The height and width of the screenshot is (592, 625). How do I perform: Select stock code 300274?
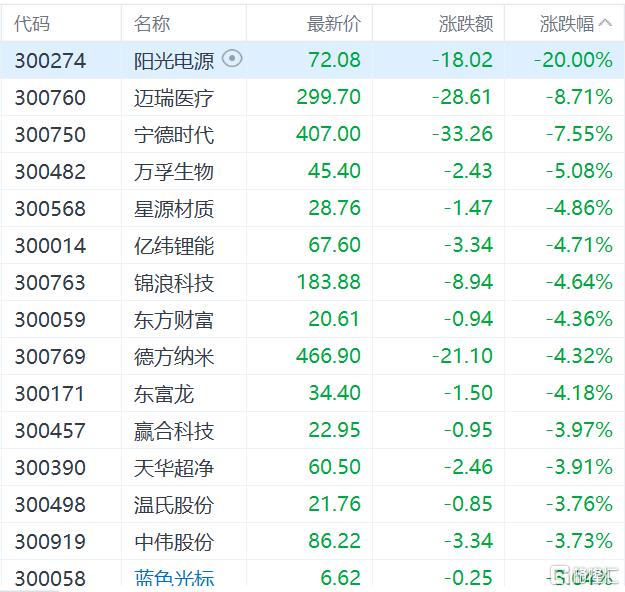(50, 61)
